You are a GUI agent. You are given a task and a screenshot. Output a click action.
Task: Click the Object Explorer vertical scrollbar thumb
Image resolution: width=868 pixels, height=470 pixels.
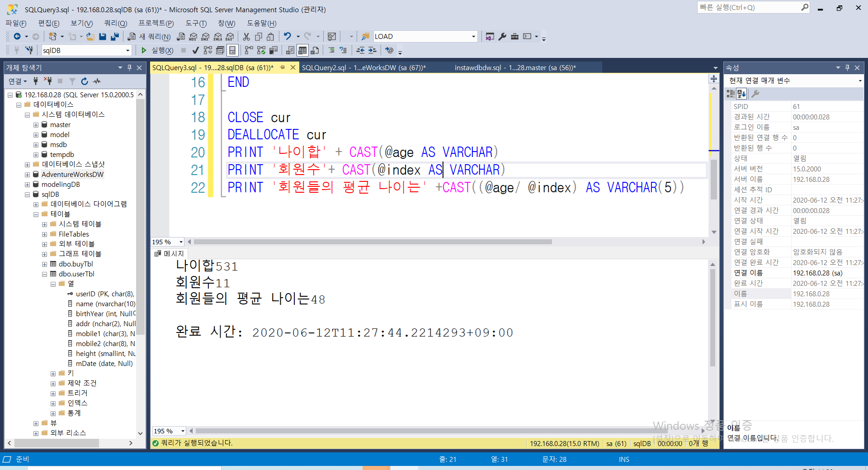pos(141,217)
